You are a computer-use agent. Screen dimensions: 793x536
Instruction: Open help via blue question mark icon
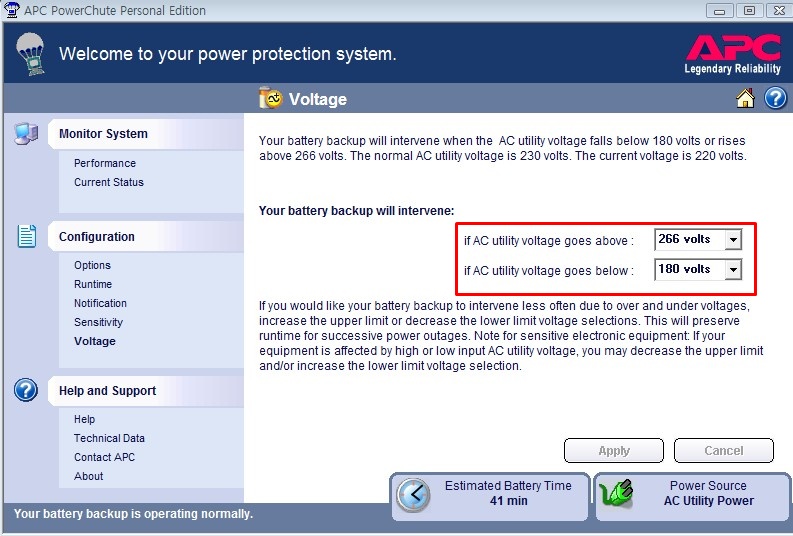775,98
